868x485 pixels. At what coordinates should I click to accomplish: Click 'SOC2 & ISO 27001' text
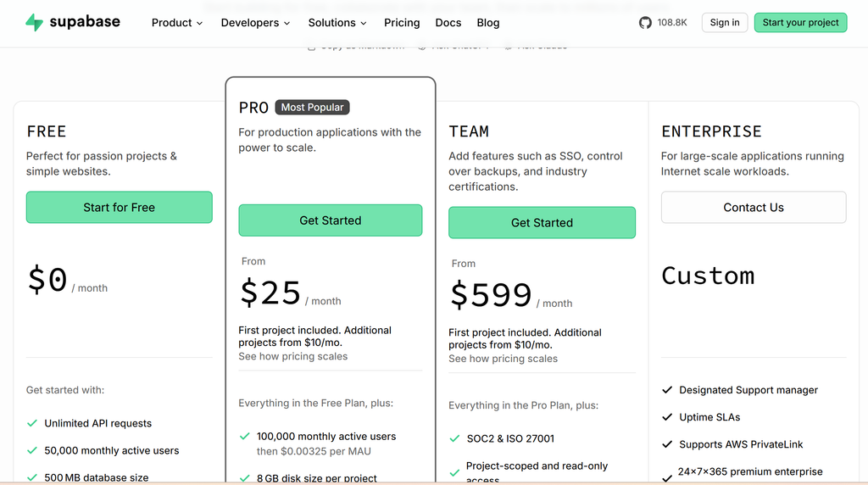click(510, 438)
